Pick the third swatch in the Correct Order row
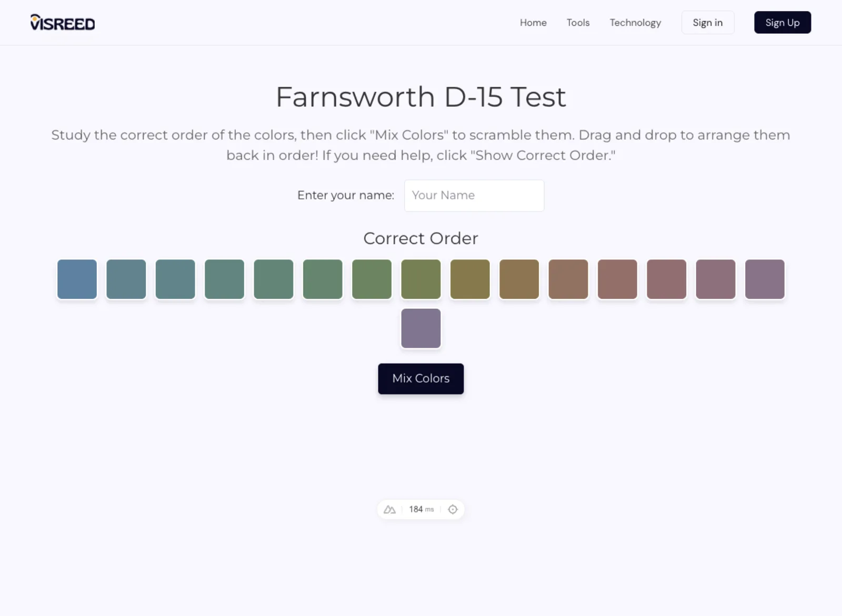This screenshot has width=842, height=616. click(x=175, y=279)
